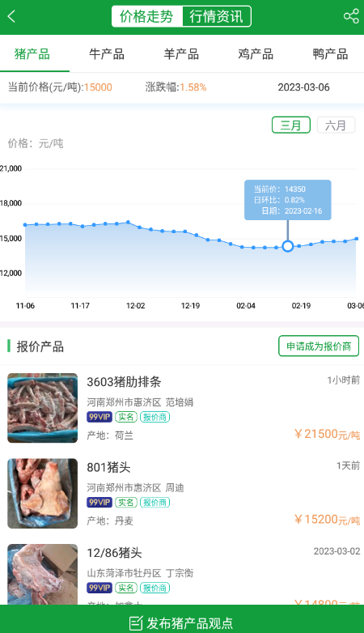This screenshot has height=633, width=364.
Task: Click the 发布猪产品观点 bottom button
Action: [x=182, y=619]
